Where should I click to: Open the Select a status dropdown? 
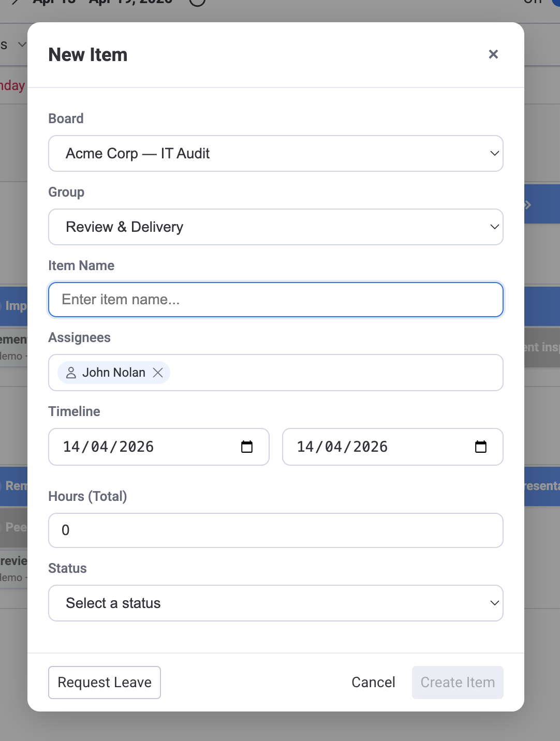pos(276,603)
